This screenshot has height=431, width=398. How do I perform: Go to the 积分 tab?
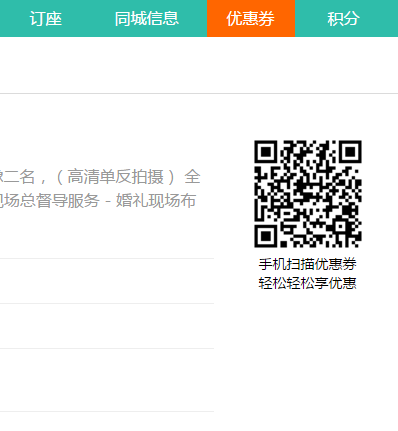tap(343, 18)
